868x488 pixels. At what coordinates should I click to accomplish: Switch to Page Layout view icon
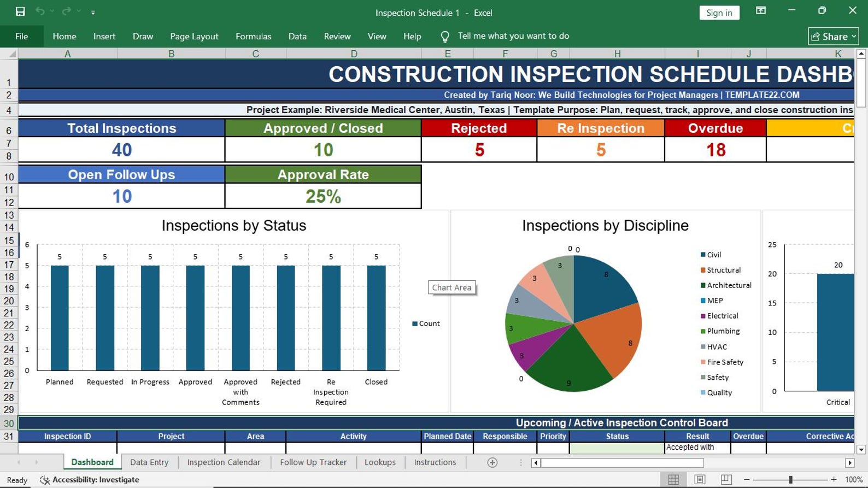click(x=700, y=479)
